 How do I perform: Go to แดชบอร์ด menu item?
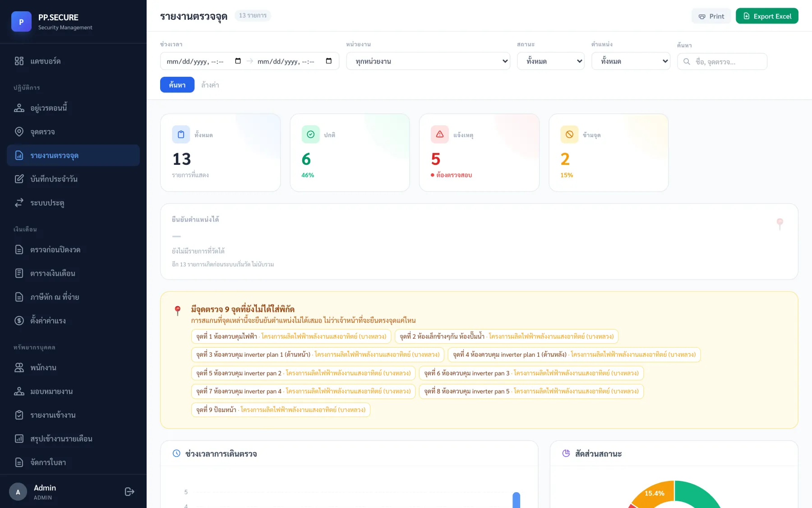(73, 61)
